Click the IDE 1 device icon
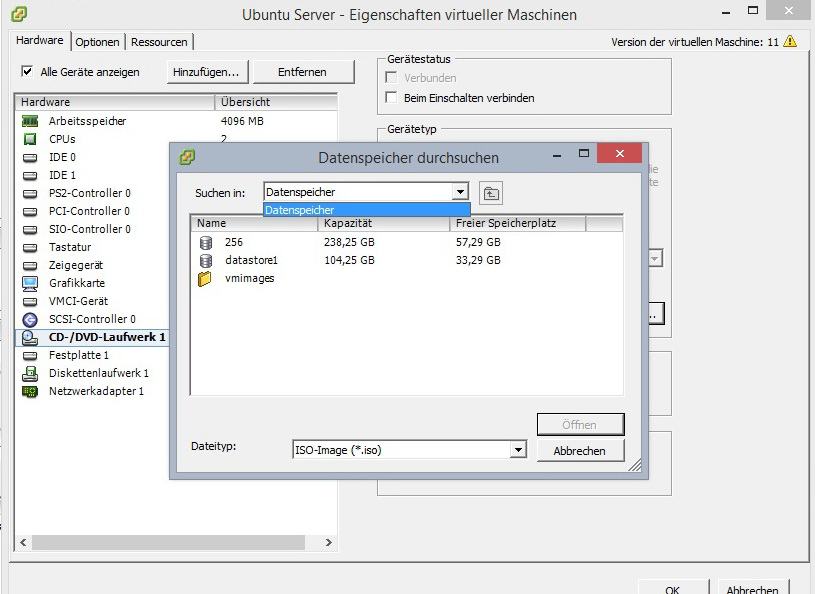The width and height of the screenshot is (815, 594). pos(30,176)
